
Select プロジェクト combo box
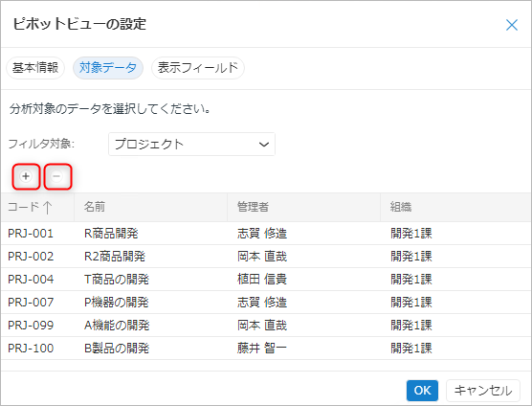pos(191,145)
